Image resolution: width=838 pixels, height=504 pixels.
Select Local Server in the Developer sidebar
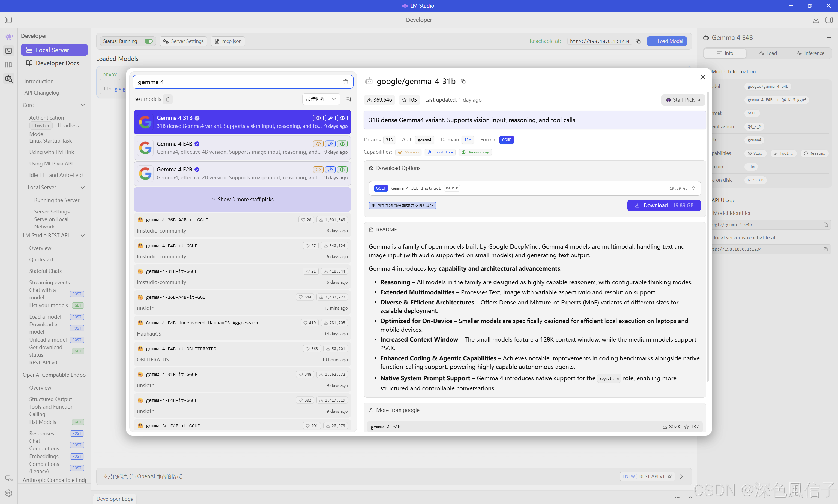point(54,50)
